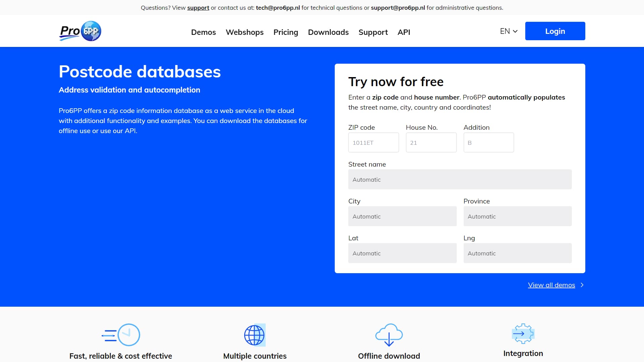Click the Lng automatic field
This screenshot has height=362, width=644.
[x=518, y=253]
